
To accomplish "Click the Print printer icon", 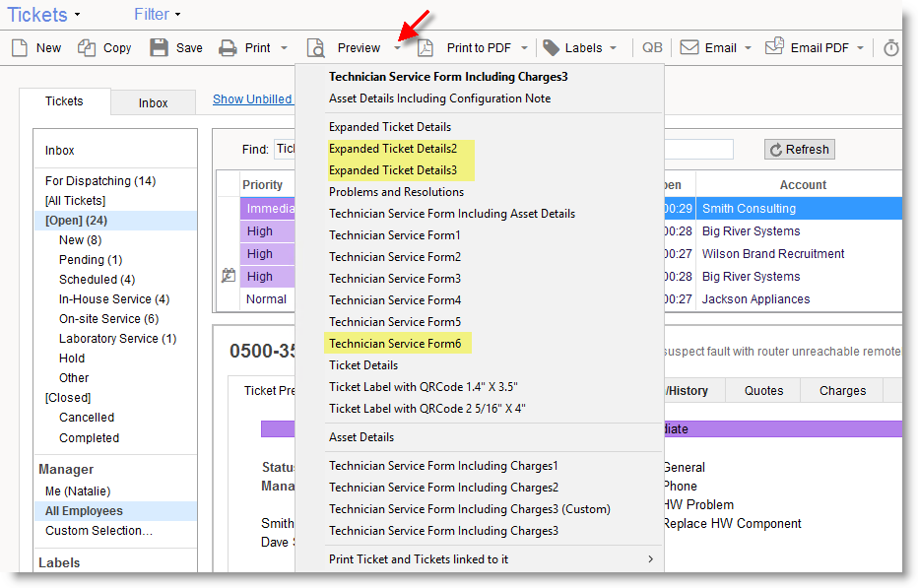I will pos(228,47).
